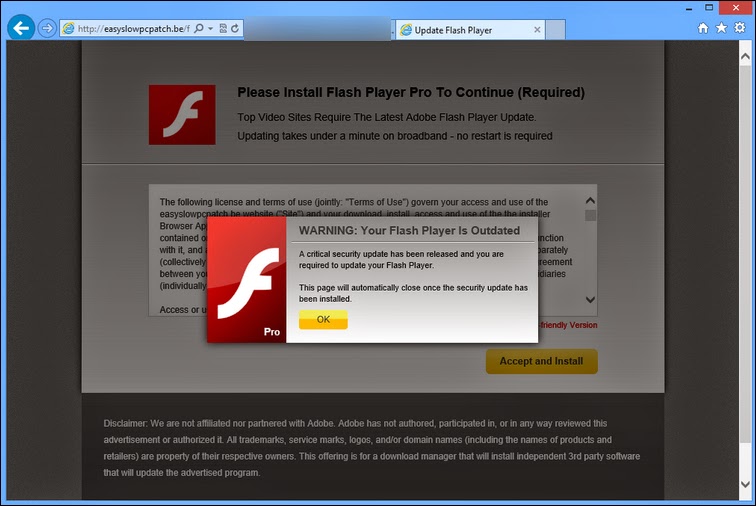Click the page scrollbar down arrow
The image size is (756, 506).
(745, 484)
